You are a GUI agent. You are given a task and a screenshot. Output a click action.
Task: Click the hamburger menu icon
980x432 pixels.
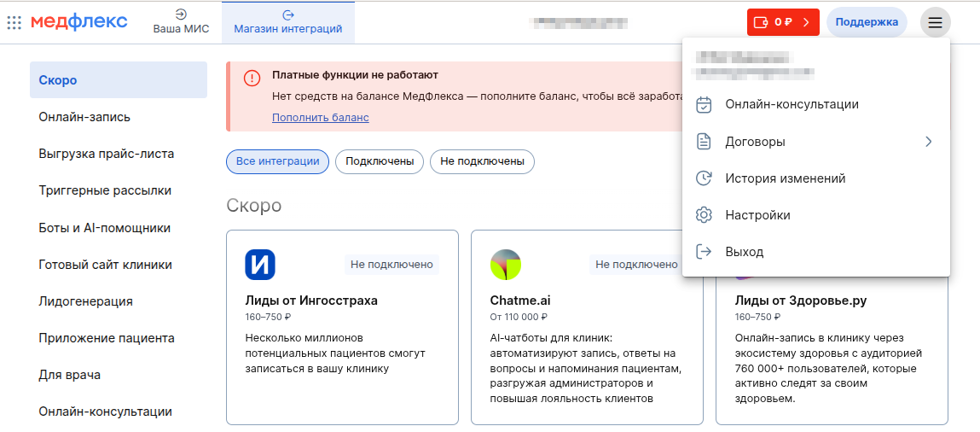pyautogui.click(x=936, y=22)
